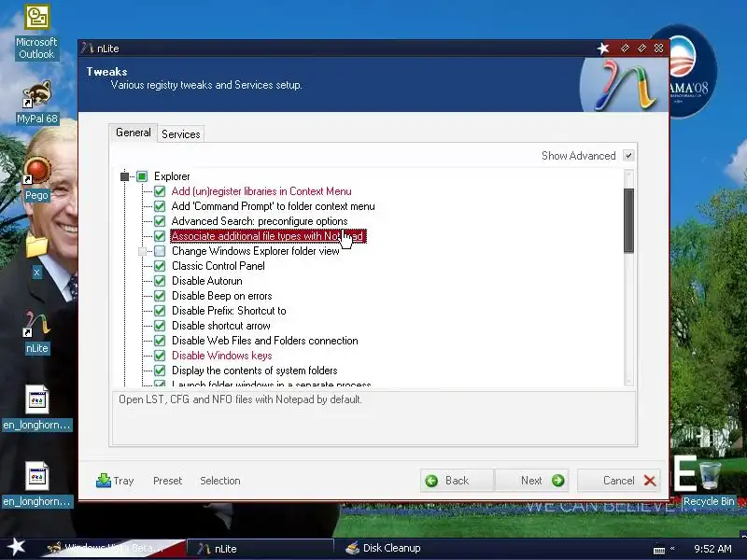Click the tweaks list scrollbar thumb
747x560 pixels.
point(628,220)
